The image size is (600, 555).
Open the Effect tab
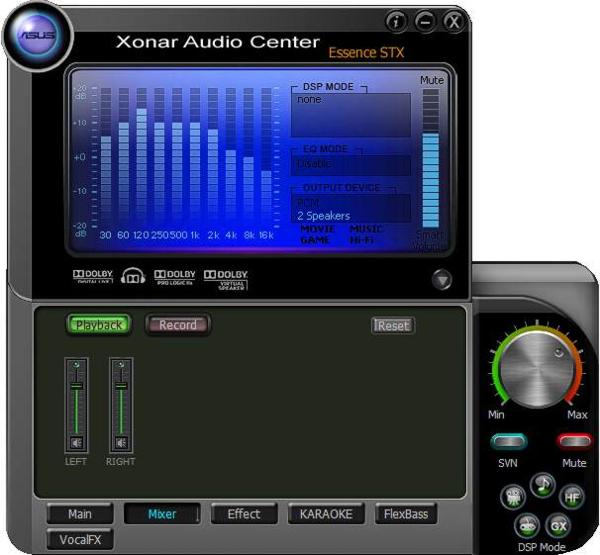(x=244, y=514)
